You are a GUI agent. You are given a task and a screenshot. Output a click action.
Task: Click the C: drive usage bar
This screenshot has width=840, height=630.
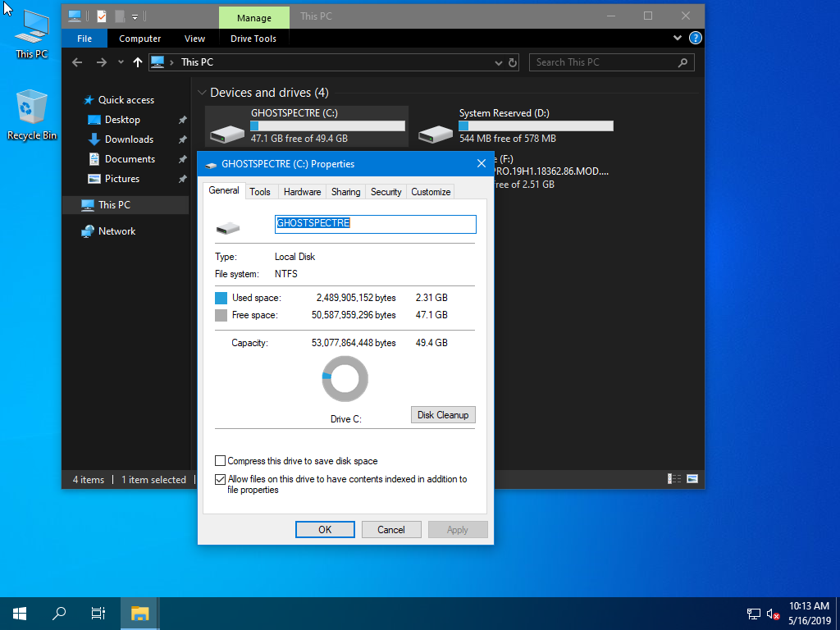tap(327, 126)
